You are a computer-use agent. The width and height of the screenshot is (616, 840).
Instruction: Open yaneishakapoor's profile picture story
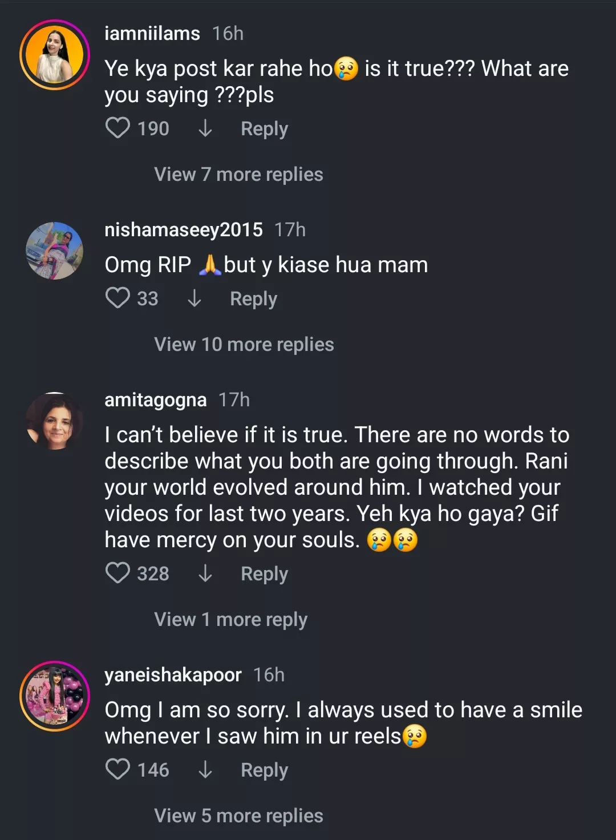coord(55,696)
